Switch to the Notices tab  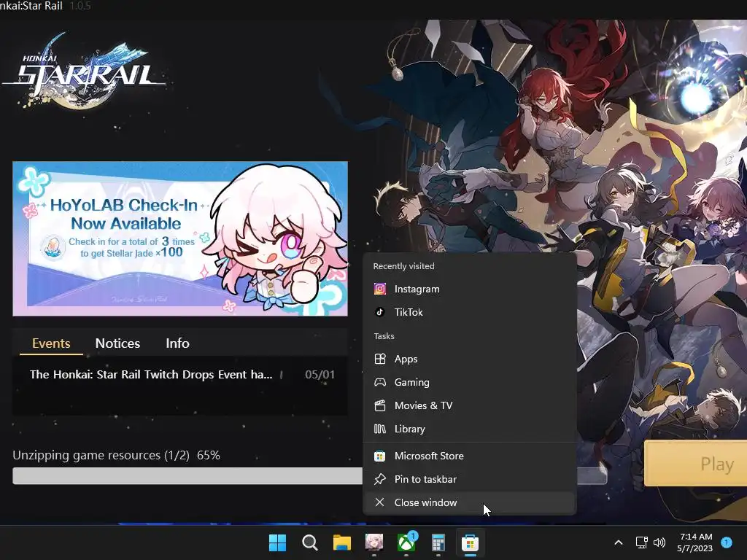[x=117, y=343]
